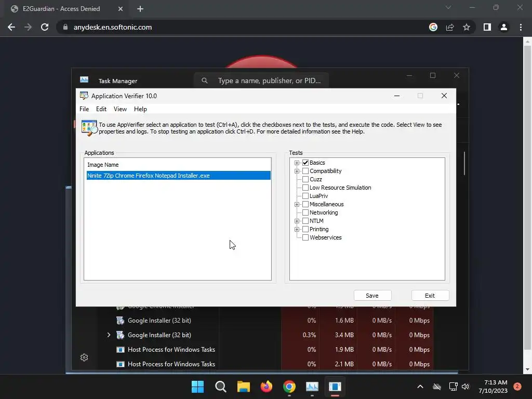
Task: Tick the Cuzz test checkbox
Action: 305,179
